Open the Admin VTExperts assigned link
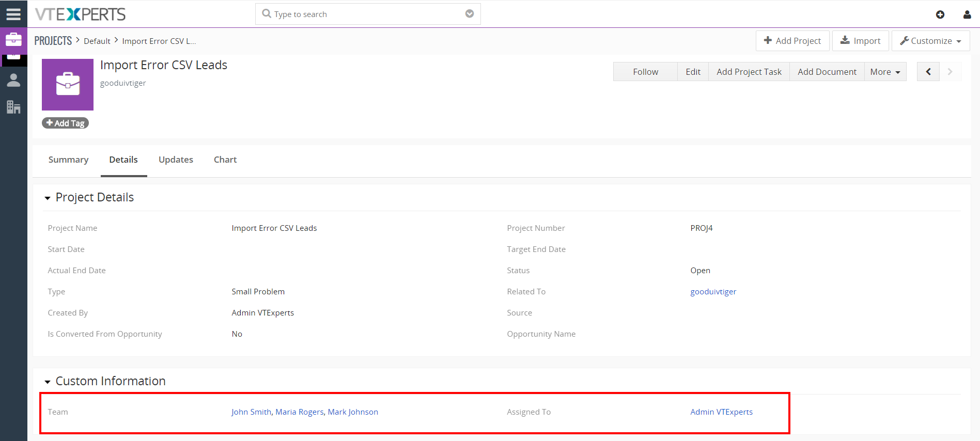The width and height of the screenshot is (980, 441). click(721, 412)
